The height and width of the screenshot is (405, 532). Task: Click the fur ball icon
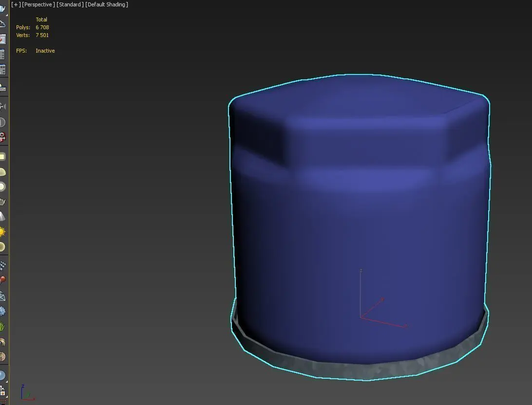(3, 356)
